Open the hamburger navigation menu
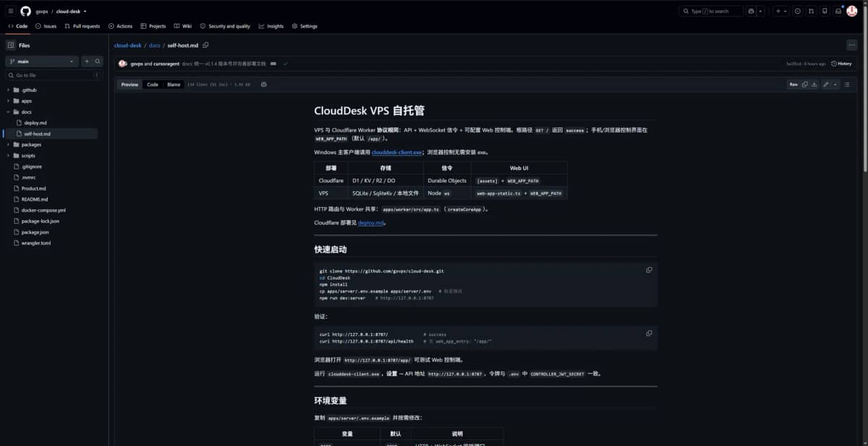Screen dimensions: 868x446 pos(11,11)
